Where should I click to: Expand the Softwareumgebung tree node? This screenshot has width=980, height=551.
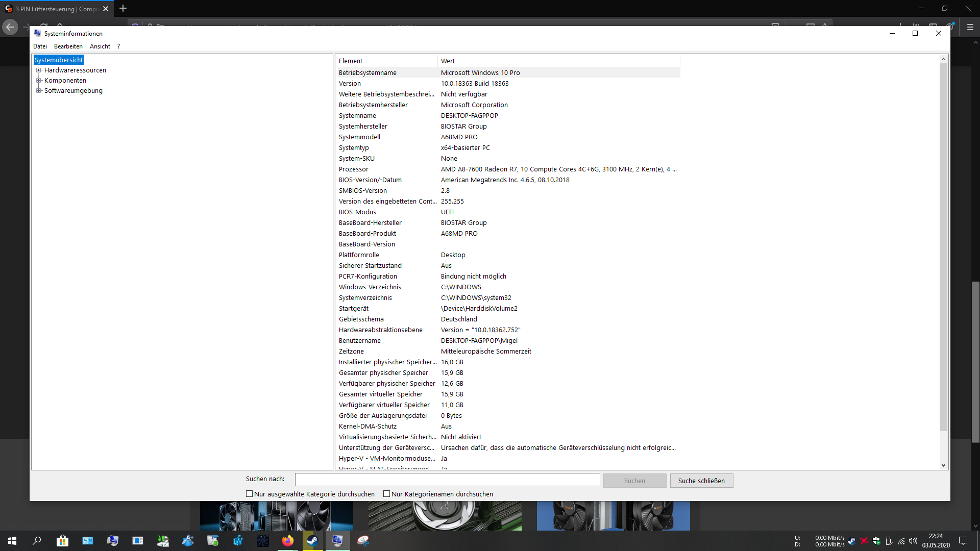pyautogui.click(x=38, y=91)
